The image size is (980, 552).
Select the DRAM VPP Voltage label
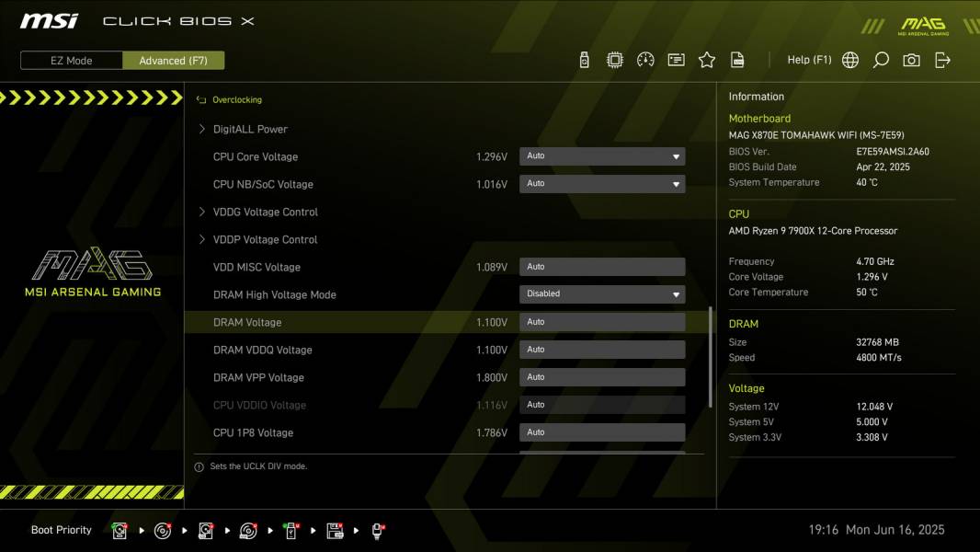[258, 377]
